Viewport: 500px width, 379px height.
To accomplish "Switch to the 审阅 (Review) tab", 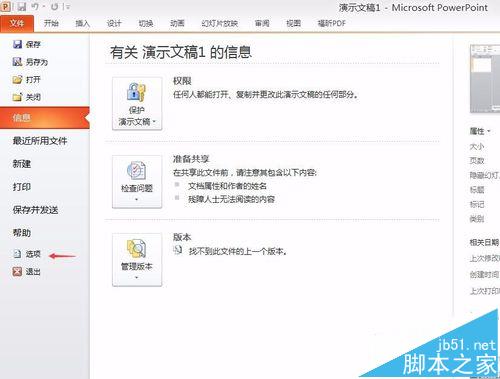I will (262, 23).
